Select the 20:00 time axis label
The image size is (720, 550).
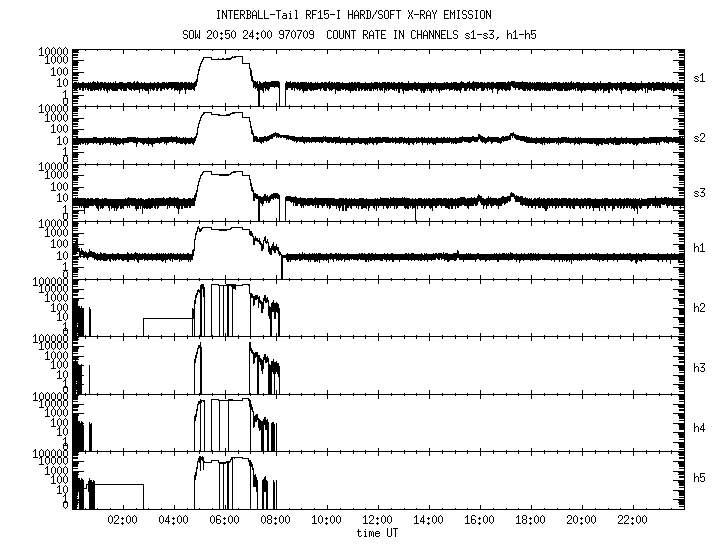(581, 521)
